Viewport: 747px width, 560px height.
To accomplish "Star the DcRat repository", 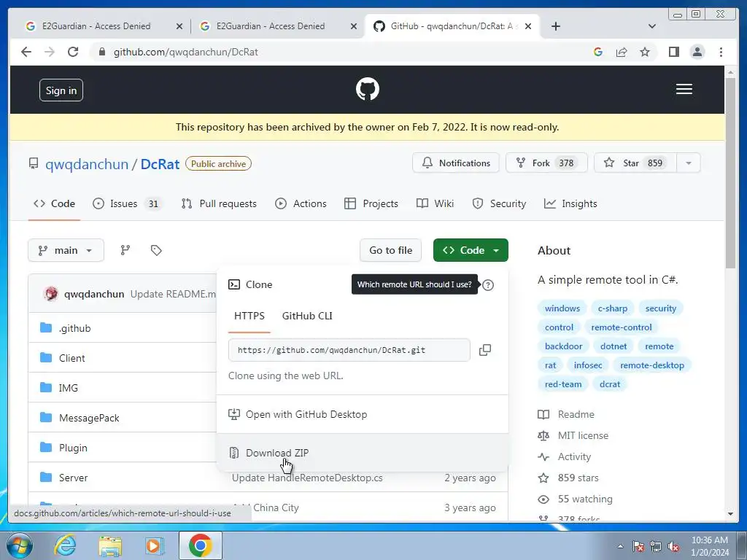I will point(635,163).
